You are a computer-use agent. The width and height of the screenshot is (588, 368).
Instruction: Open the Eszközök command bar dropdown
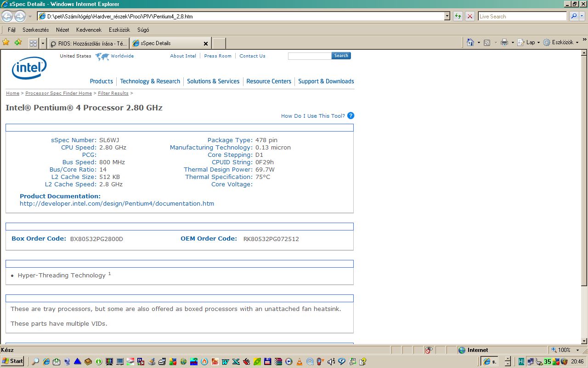pos(561,42)
